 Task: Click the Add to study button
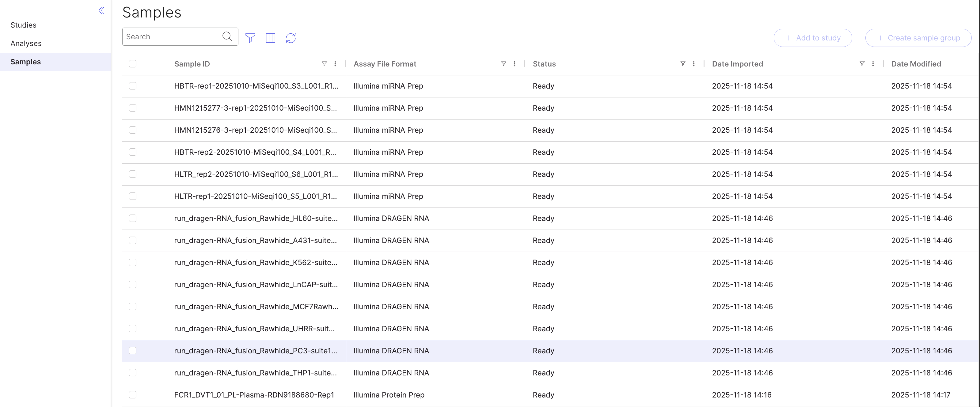813,38
